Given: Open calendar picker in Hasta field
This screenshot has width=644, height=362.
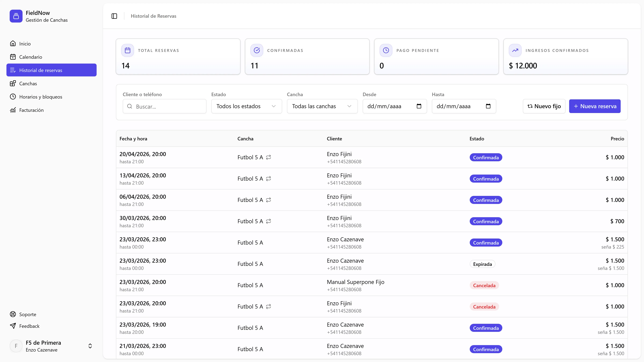Looking at the screenshot, I should 488,106.
